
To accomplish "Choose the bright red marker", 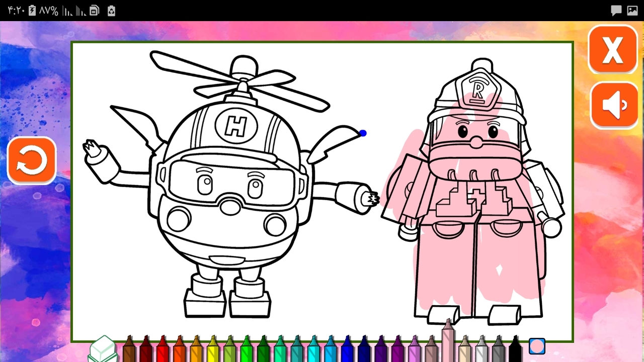I will pyautogui.click(x=163, y=349).
